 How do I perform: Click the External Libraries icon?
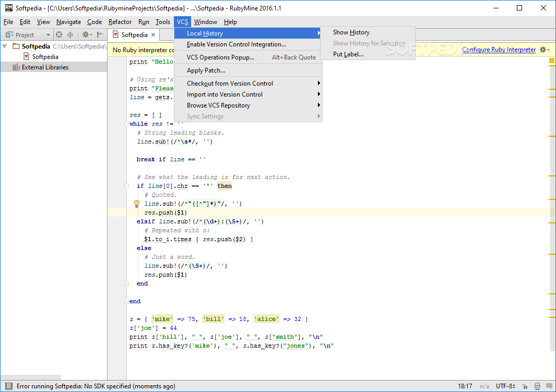point(16,67)
